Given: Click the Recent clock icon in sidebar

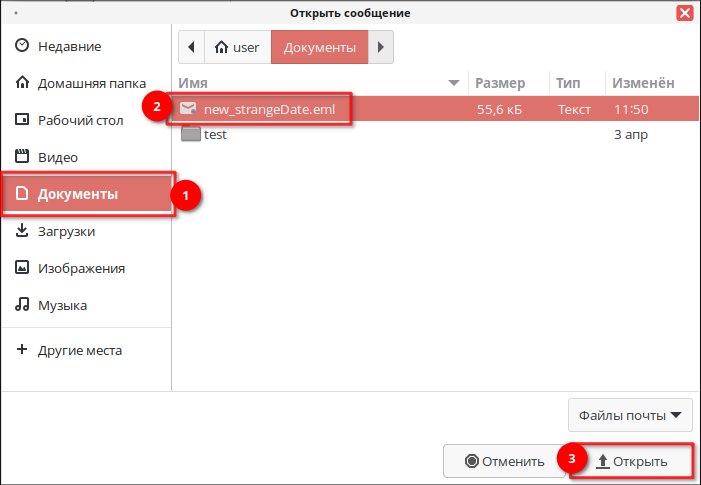Looking at the screenshot, I should click(22, 47).
